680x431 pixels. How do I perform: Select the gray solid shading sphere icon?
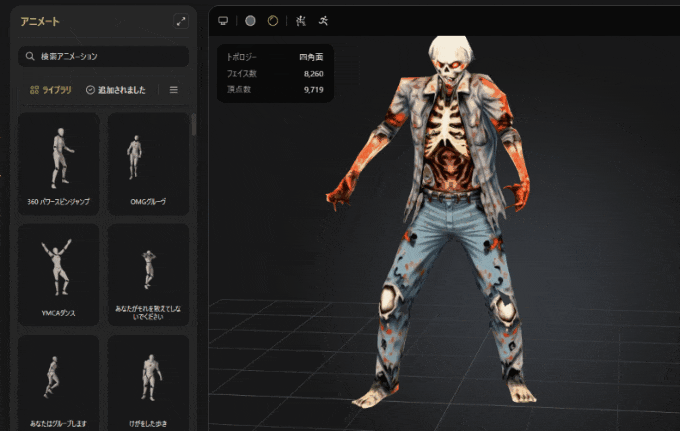click(x=250, y=20)
